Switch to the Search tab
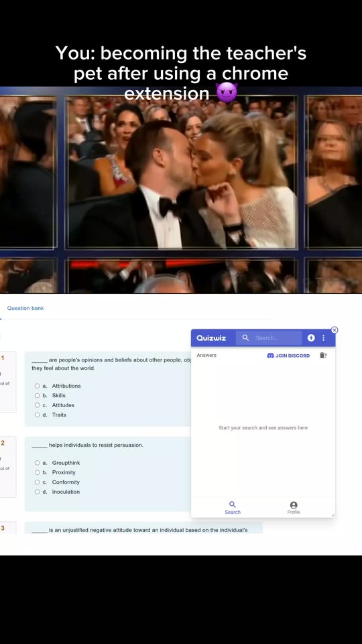The height and width of the screenshot is (644, 362). (x=233, y=508)
